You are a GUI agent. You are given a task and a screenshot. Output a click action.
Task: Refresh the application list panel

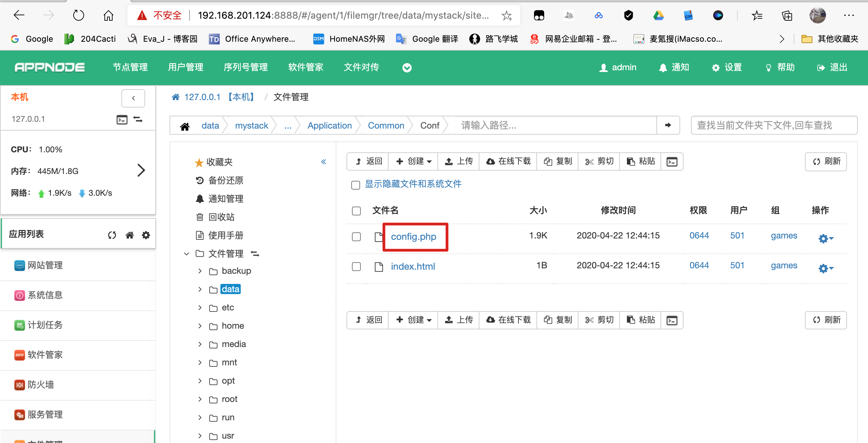112,235
